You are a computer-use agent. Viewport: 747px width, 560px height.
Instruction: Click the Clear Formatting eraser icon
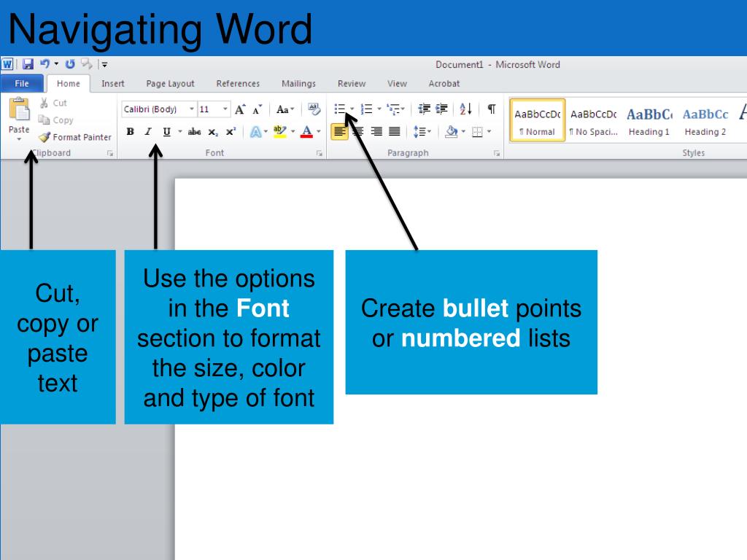[314, 109]
